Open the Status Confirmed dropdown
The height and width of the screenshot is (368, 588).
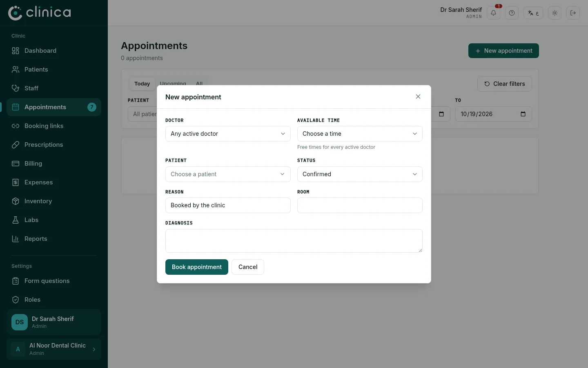pos(360,174)
